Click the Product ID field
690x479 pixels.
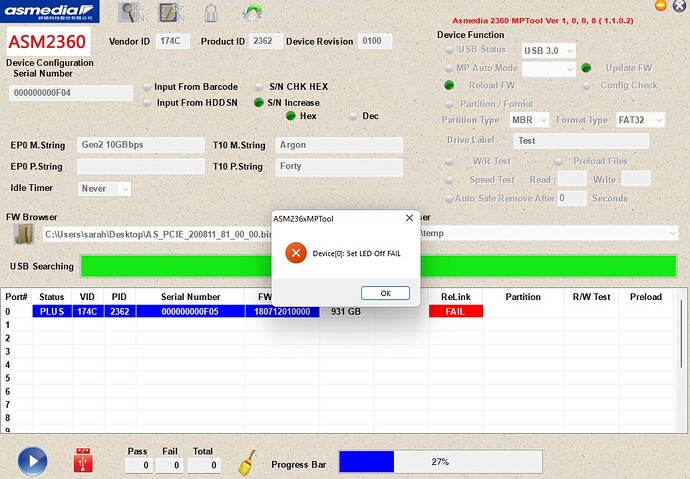tap(266, 41)
